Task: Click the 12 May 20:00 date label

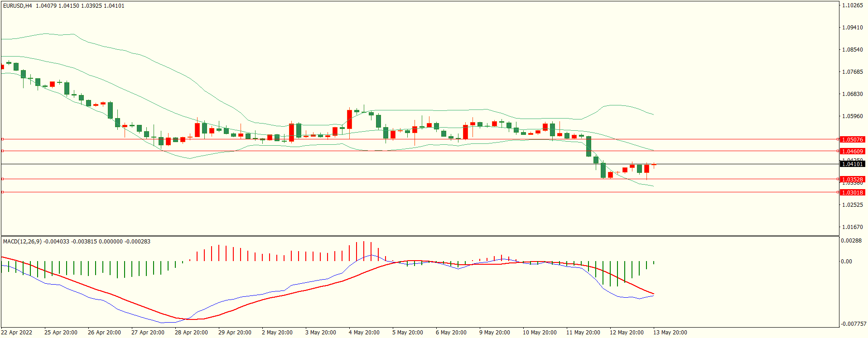Action: click(627, 333)
